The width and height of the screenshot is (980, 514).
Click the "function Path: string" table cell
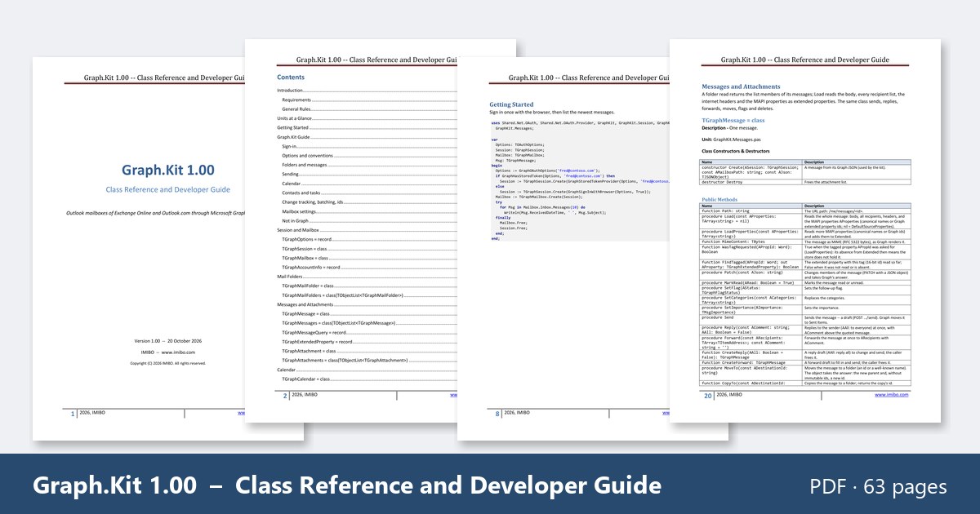click(x=751, y=211)
